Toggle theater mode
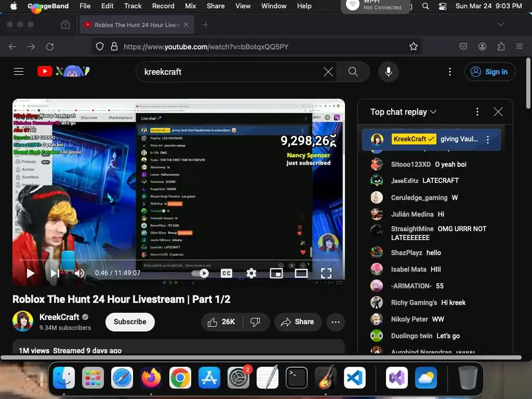This screenshot has width=532, height=399. pyautogui.click(x=301, y=273)
